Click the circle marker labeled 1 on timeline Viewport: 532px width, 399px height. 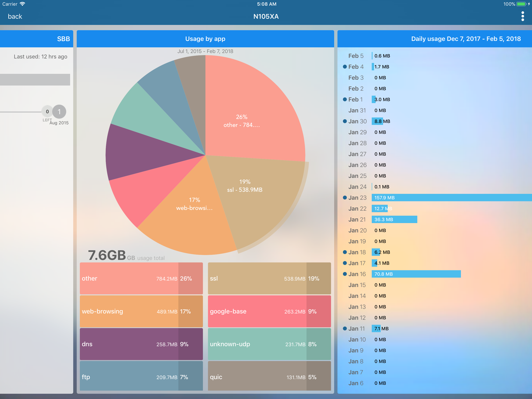(x=59, y=112)
